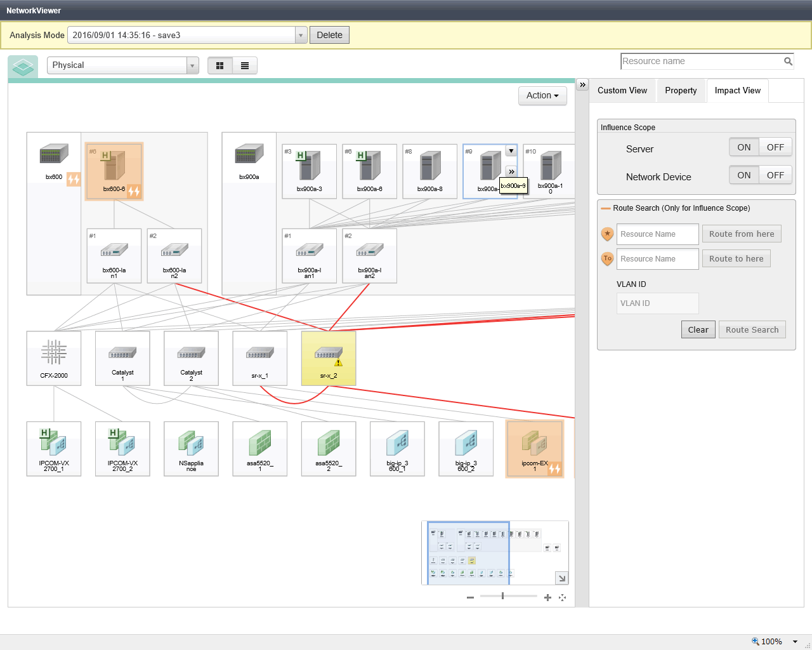Select the bx900a-10 server node
Image resolution: width=812 pixels, height=650 pixels.
(x=549, y=171)
